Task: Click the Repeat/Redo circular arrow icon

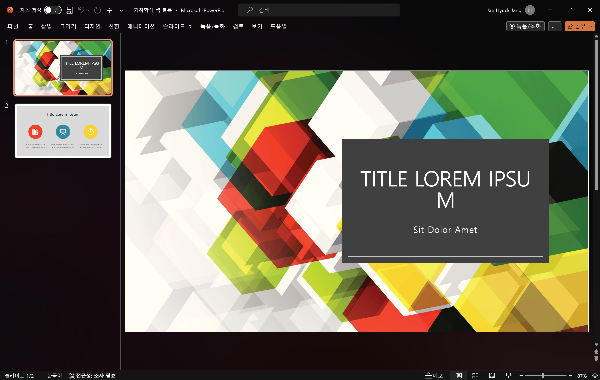Action: click(98, 10)
